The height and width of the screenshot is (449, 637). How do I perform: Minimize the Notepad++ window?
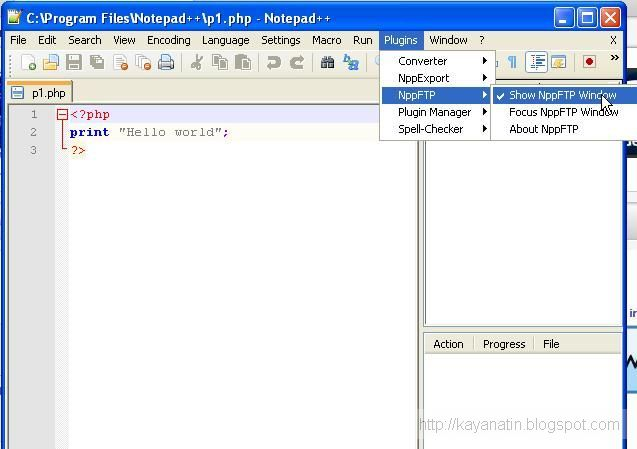563,17
